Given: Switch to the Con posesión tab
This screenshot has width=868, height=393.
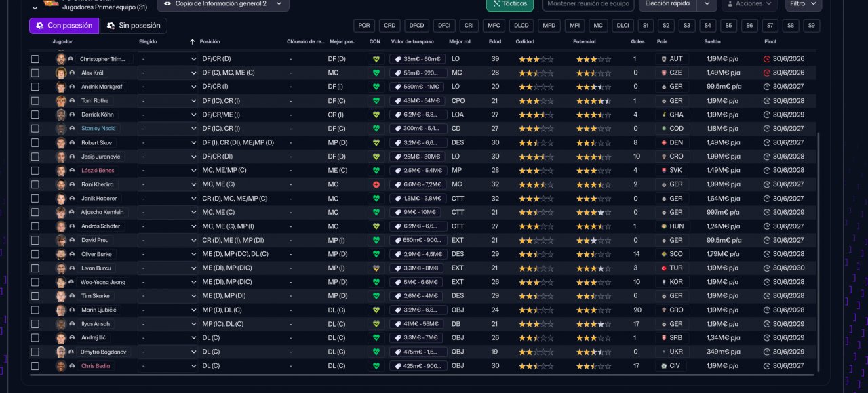Looking at the screenshot, I should click(64, 26).
